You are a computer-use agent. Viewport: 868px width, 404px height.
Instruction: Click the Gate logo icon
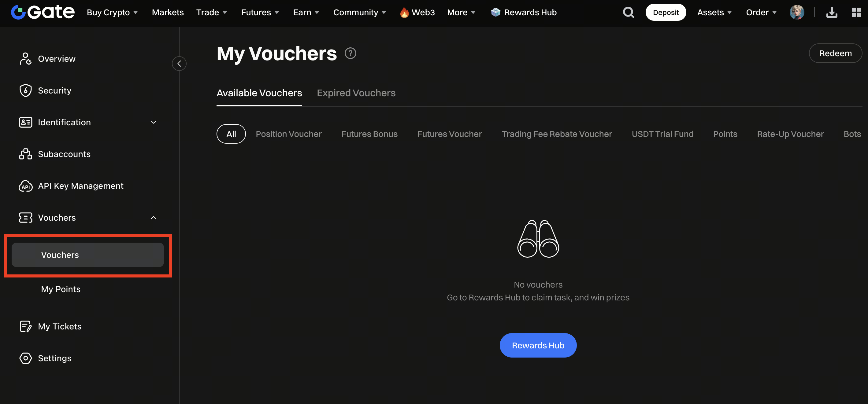click(18, 13)
